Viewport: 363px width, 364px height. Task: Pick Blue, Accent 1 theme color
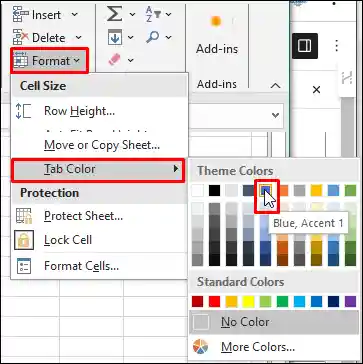pyautogui.click(x=266, y=190)
